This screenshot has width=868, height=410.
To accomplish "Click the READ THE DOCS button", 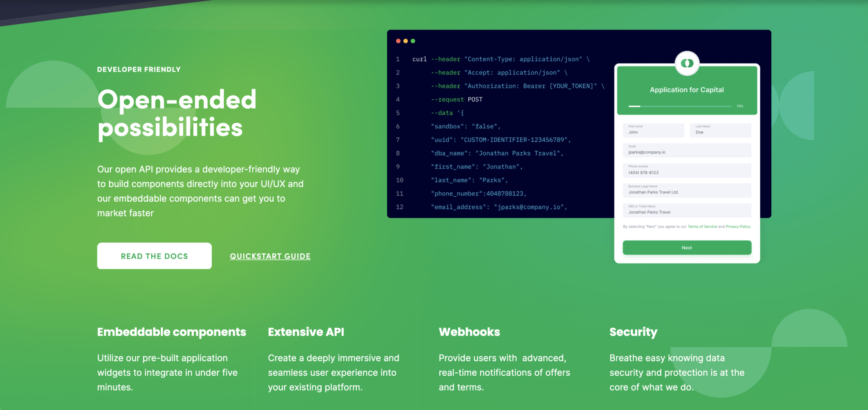I will (154, 256).
